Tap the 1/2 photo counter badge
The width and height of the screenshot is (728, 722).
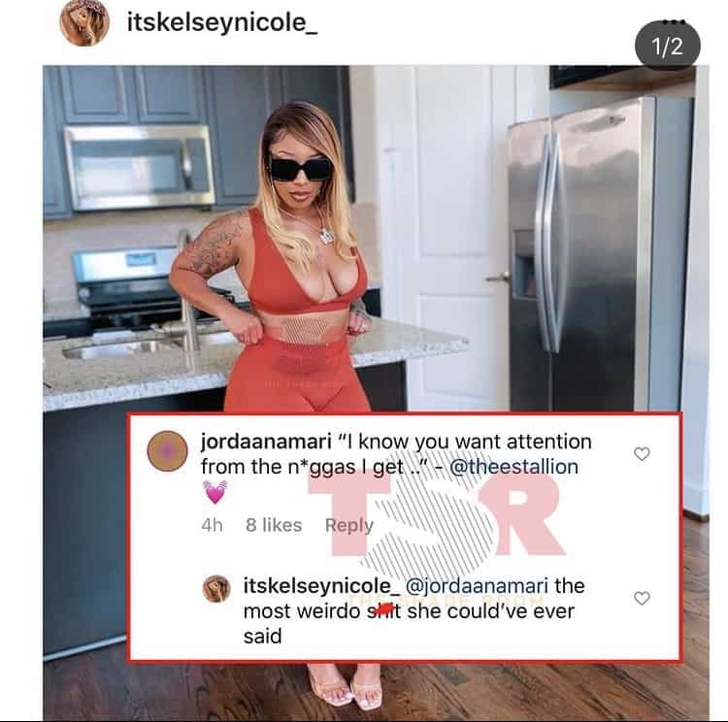pos(667,47)
